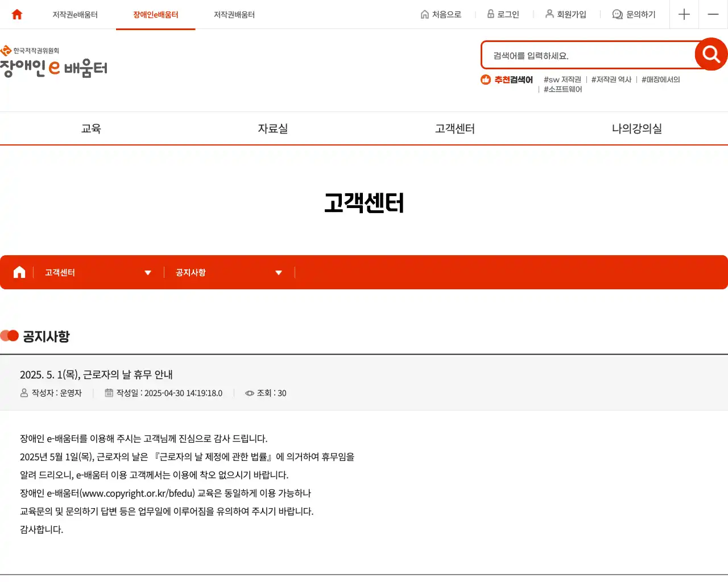Click the 회원가입 person icon

click(549, 14)
